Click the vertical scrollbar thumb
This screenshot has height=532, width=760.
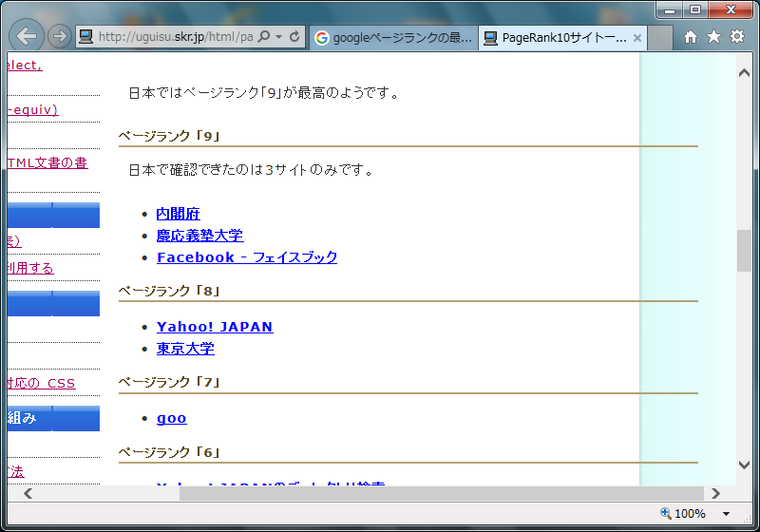tap(744, 251)
